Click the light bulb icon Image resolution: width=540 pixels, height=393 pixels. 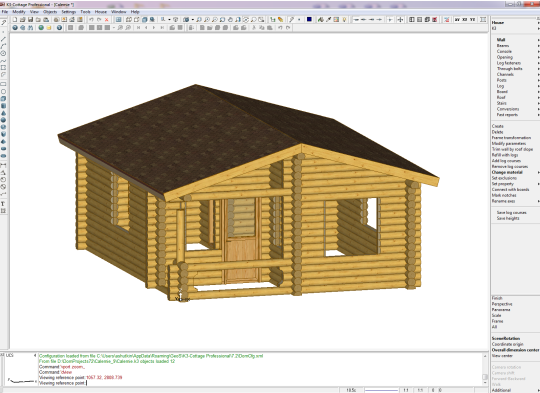click(x=344, y=20)
